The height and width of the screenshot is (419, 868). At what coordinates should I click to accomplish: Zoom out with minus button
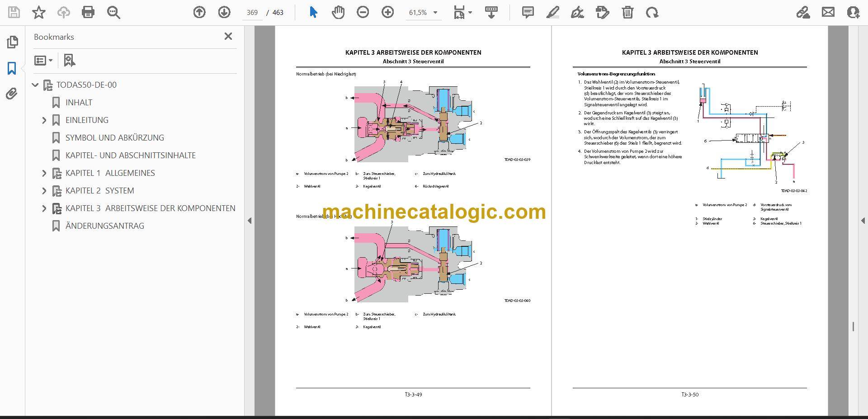click(363, 12)
